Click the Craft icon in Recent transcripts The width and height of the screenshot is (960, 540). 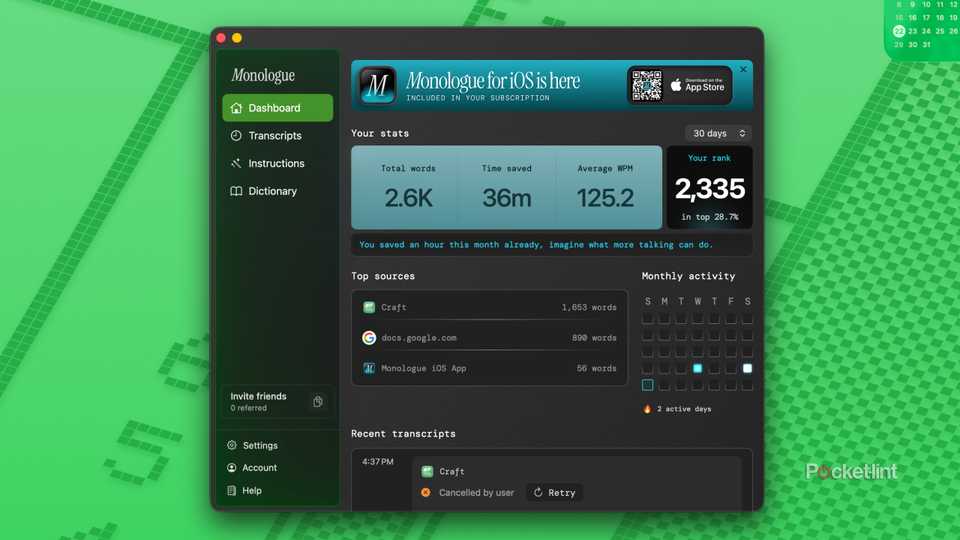coord(427,471)
